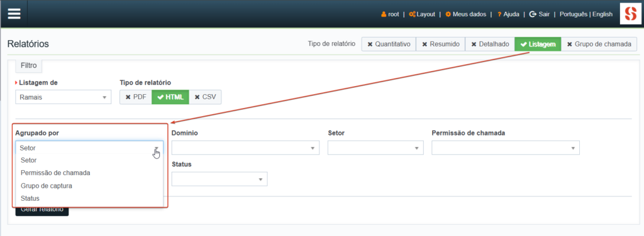This screenshot has width=644, height=236.
Task: Choose PDF output format
Action: (x=136, y=97)
